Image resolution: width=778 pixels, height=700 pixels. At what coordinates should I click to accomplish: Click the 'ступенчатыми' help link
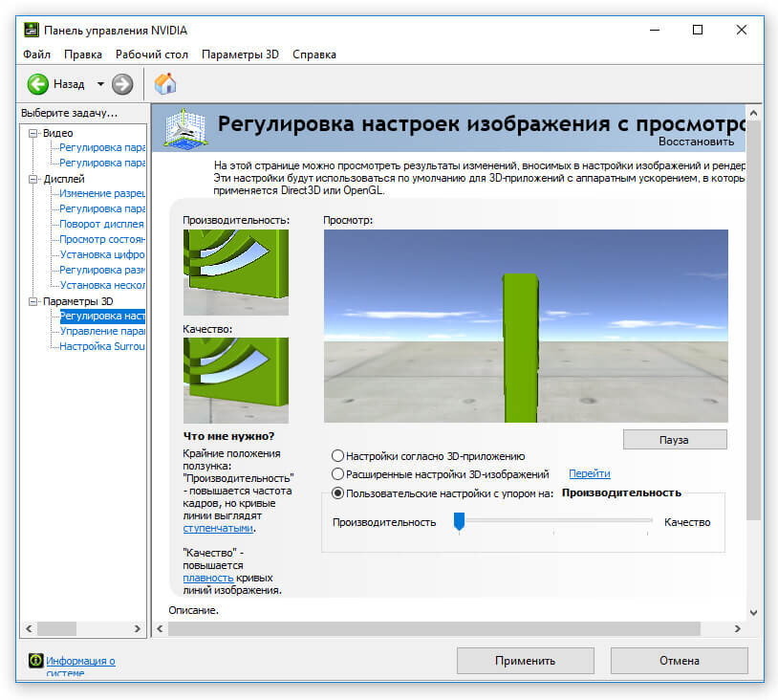point(218,528)
